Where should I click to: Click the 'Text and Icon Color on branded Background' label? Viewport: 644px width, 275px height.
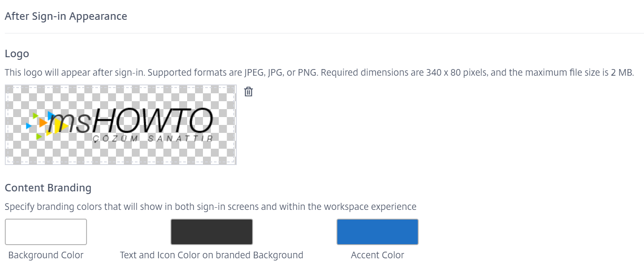coord(212,255)
